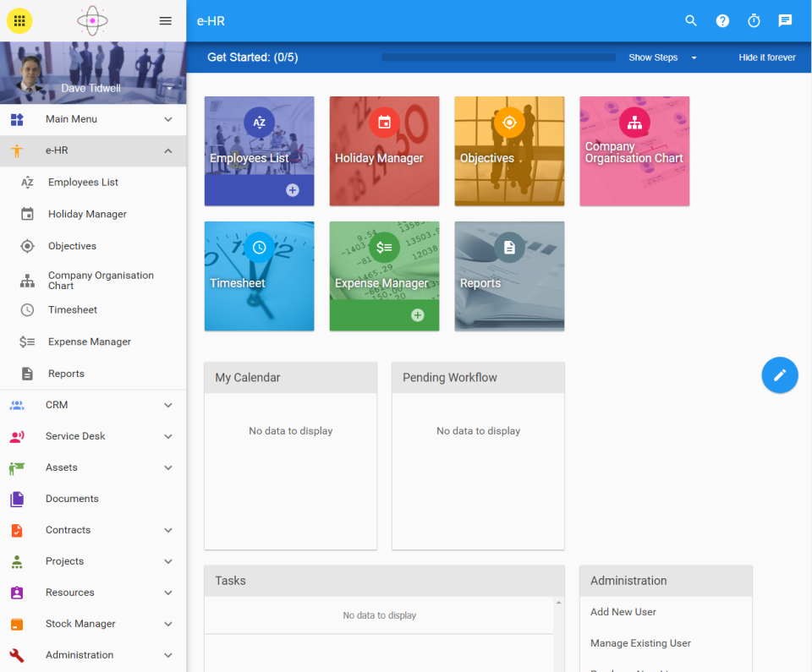Open the Holiday Manager tile
The image size is (812, 672).
(x=384, y=151)
